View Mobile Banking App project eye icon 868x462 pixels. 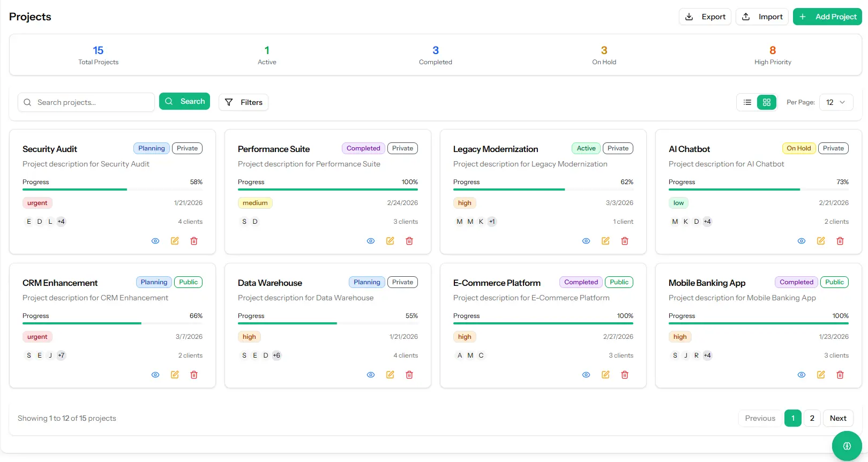tap(802, 375)
